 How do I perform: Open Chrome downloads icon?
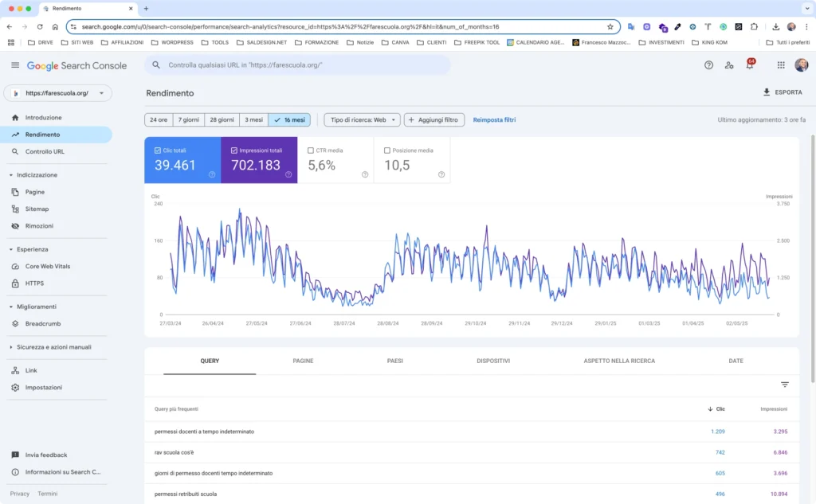[x=775, y=26]
